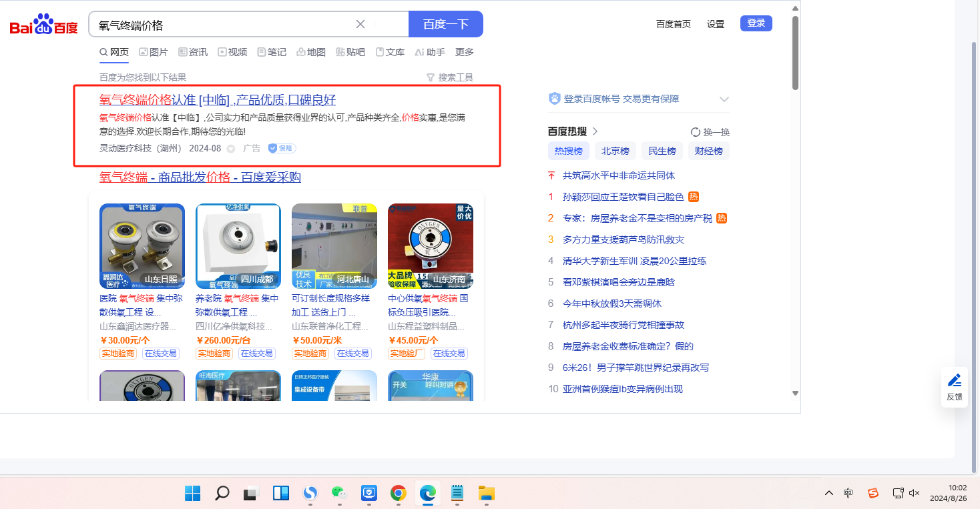The image size is (980, 509).
Task: Open the ad info dropdown next to 2024-08
Action: pos(231,149)
